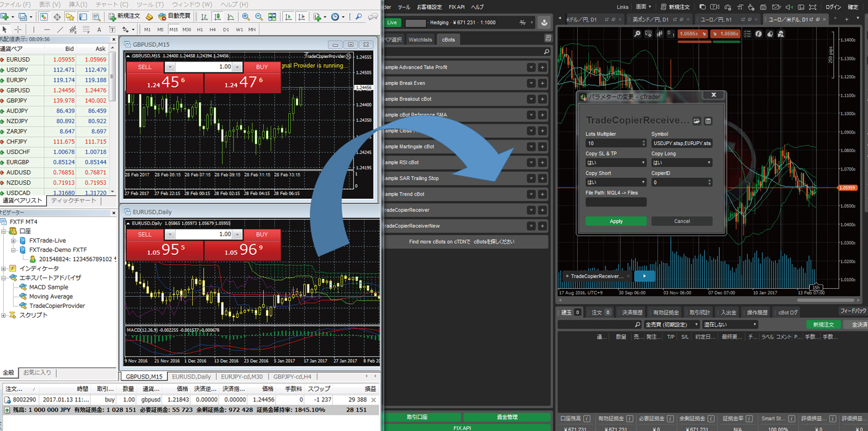
Task: Expand Sample Advanced Take Profit dropdown arrow
Action: pyautogui.click(x=531, y=67)
